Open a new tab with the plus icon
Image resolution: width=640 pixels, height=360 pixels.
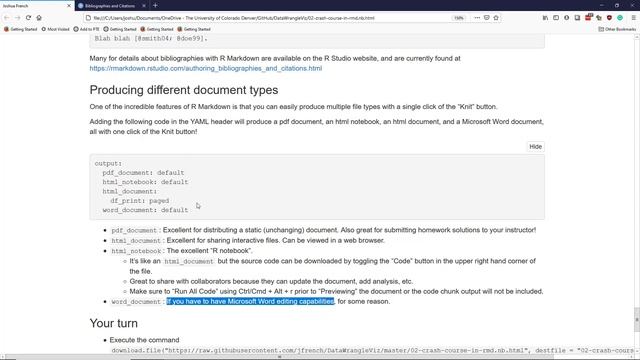click(x=155, y=5)
